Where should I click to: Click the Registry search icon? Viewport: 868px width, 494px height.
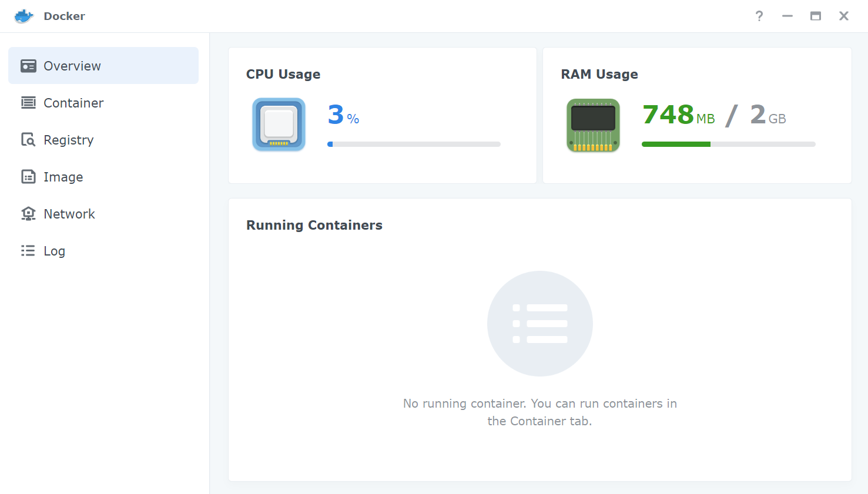tap(28, 140)
